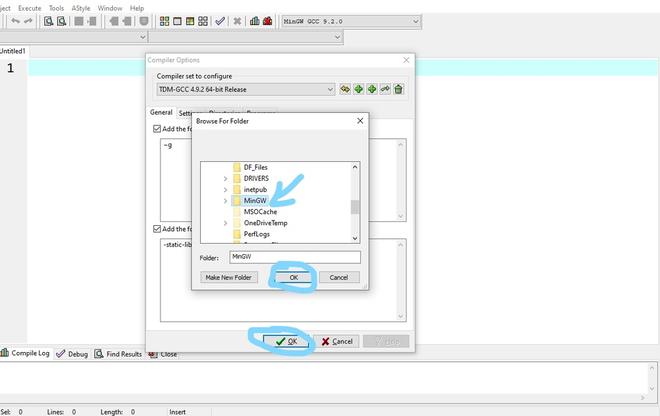Image resolution: width=660 pixels, height=416 pixels.
Task: Expand the OneDriveTemp folder node
Action: click(x=225, y=223)
